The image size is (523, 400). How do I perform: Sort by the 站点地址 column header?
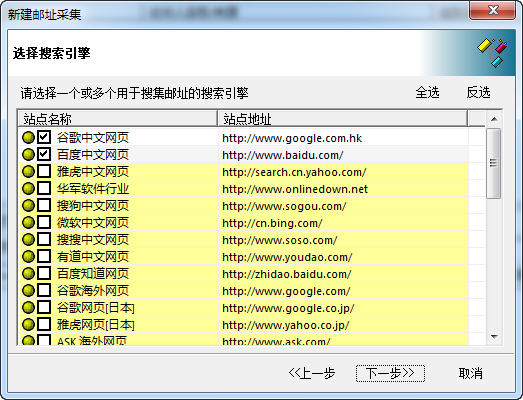click(x=343, y=118)
